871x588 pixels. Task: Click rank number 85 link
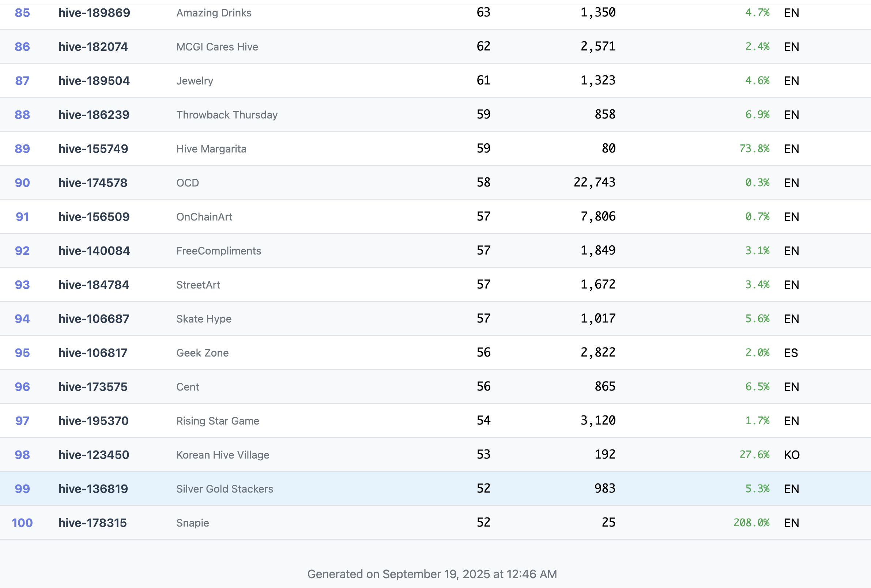tap(22, 13)
